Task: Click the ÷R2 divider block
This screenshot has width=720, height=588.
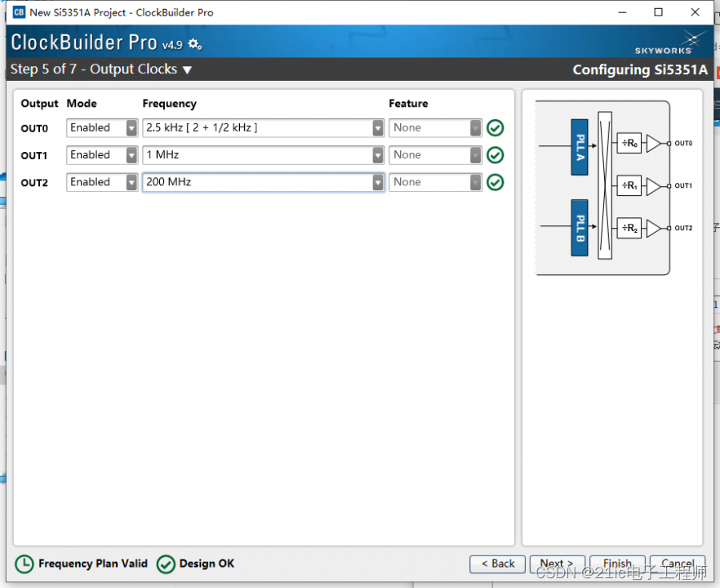Action: pos(629,228)
